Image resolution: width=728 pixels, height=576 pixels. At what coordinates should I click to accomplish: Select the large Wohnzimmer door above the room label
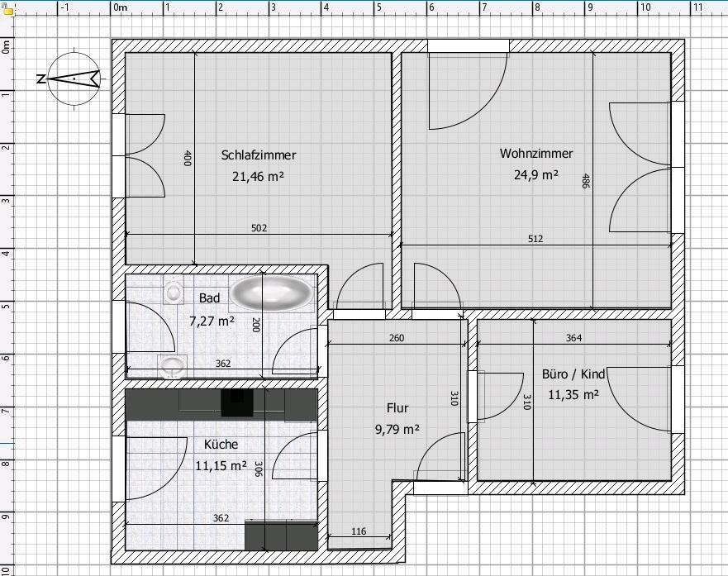pos(468,86)
